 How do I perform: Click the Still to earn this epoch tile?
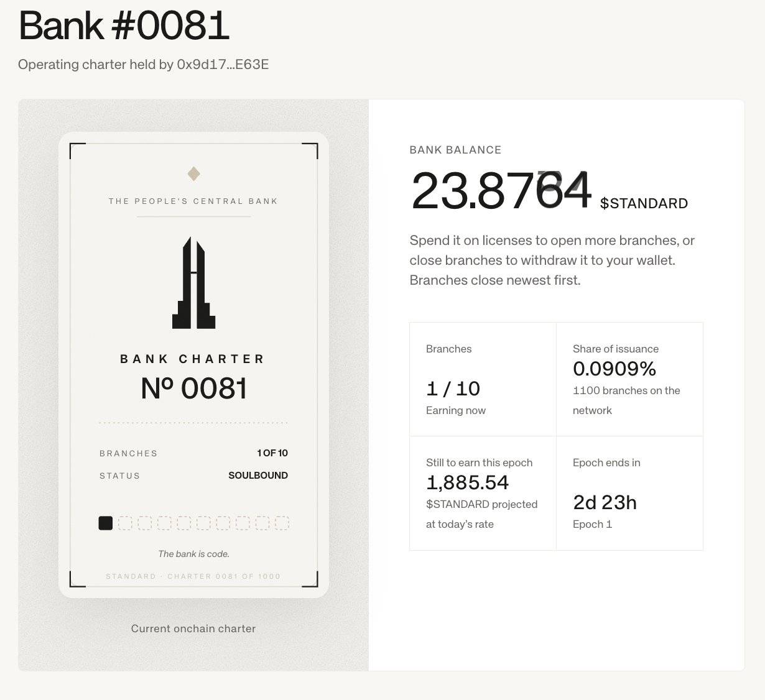click(x=483, y=493)
